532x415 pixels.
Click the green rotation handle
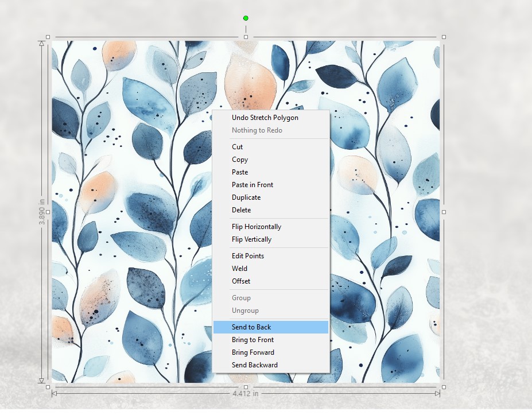246,18
